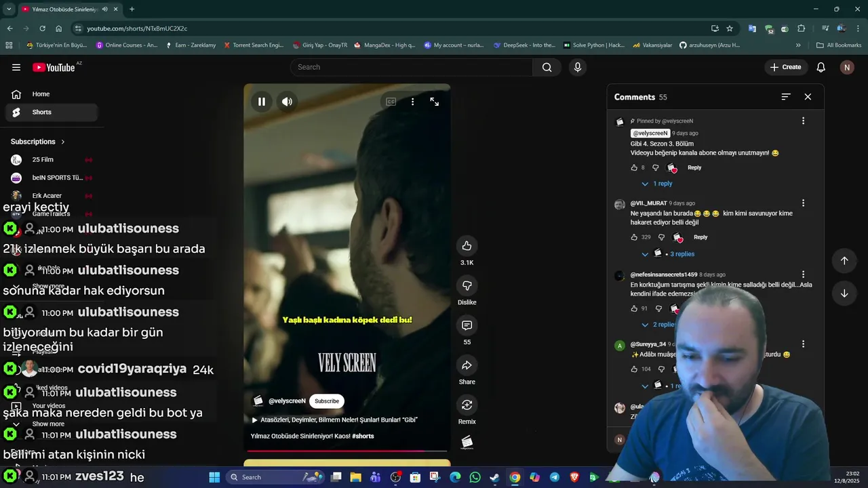Open YouTube notifications bell
This screenshot has width=868, height=488.
[821, 67]
